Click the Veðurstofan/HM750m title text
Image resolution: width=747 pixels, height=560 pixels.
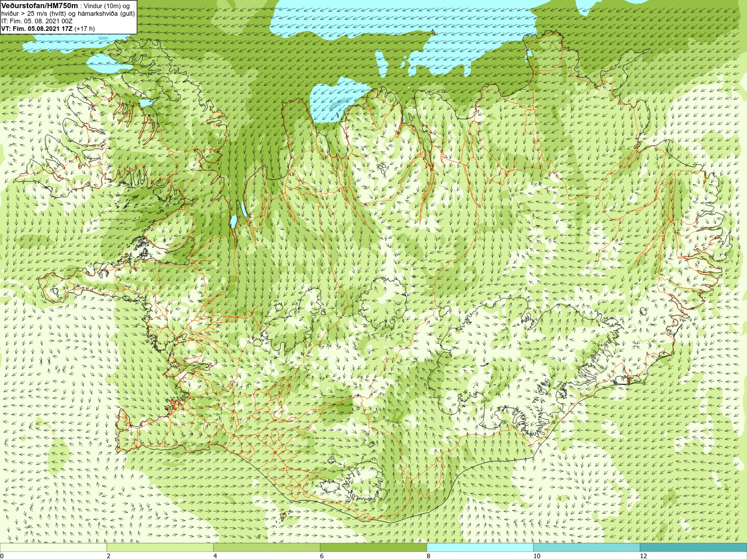[39, 5]
